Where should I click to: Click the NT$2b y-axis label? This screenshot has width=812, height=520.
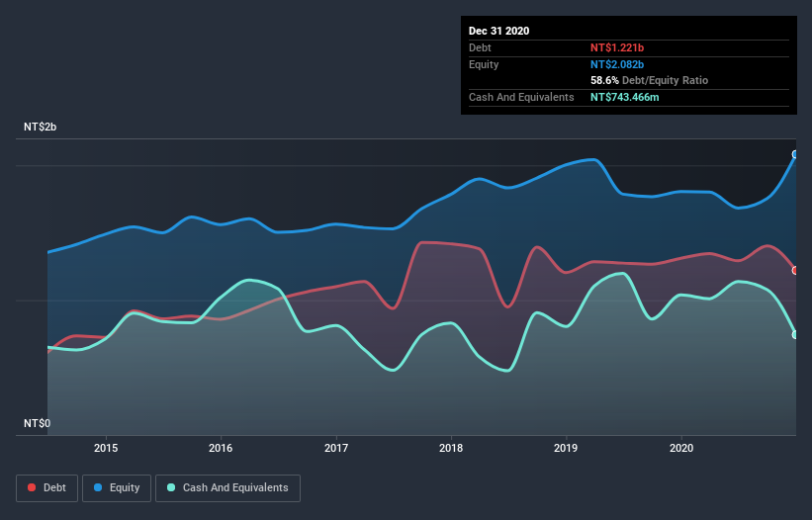pyautogui.click(x=40, y=127)
